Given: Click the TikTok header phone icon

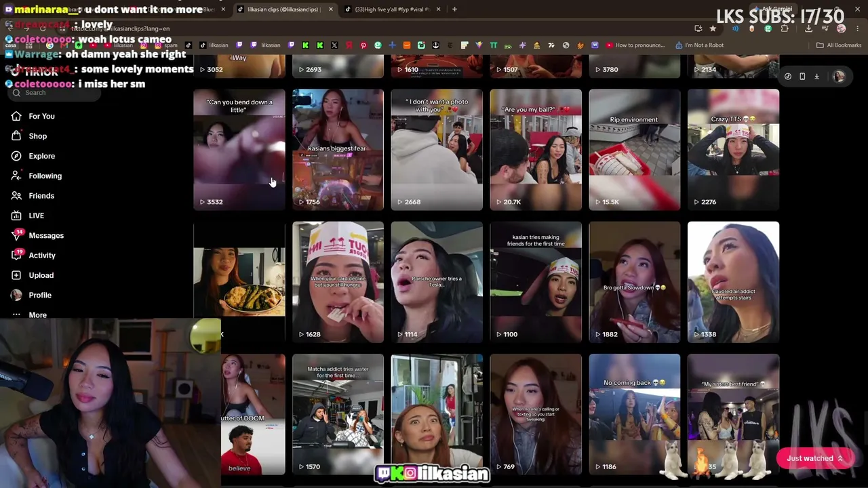Looking at the screenshot, I should click(x=802, y=77).
